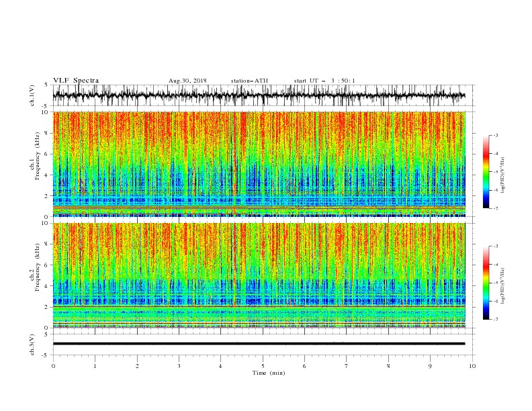Screen dimensions: 532x411
Task: Click the lower PSD color scale bar
Action: (486, 283)
